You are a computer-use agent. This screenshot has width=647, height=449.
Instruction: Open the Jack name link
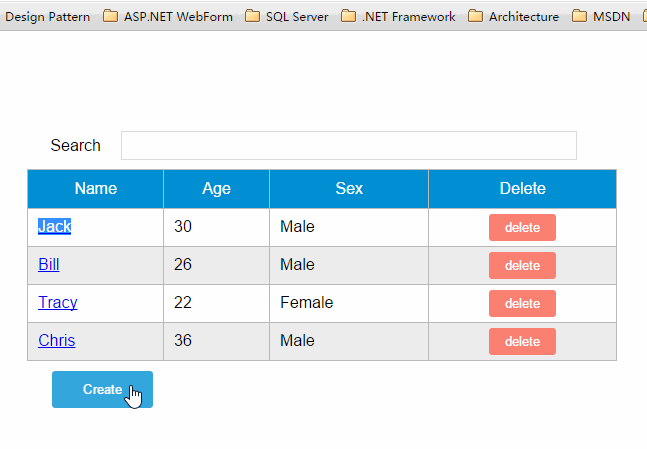click(x=54, y=227)
